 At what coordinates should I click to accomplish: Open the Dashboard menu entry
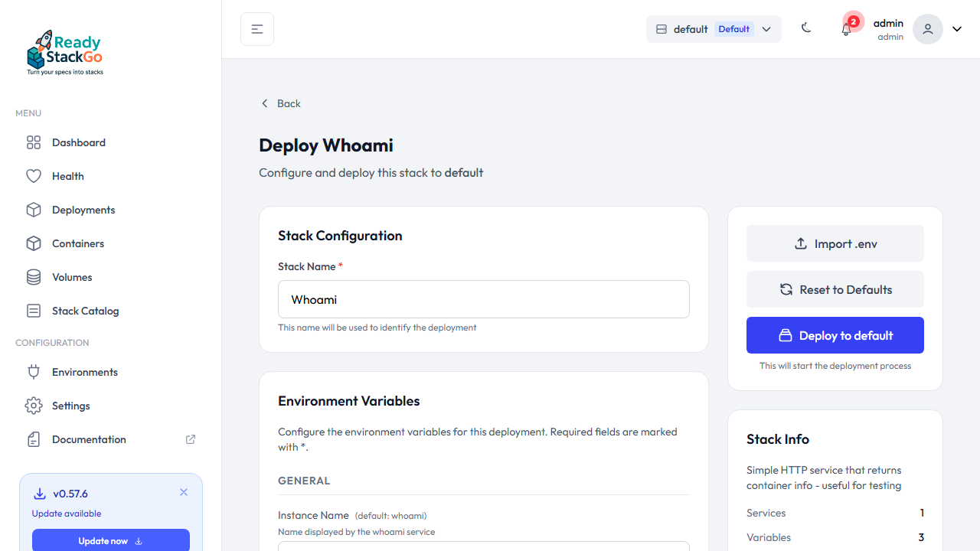click(x=78, y=142)
